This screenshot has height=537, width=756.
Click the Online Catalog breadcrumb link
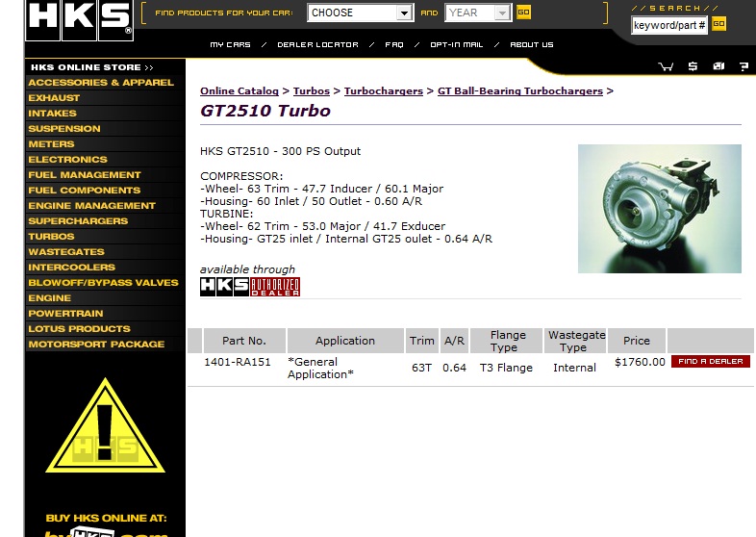(x=239, y=91)
